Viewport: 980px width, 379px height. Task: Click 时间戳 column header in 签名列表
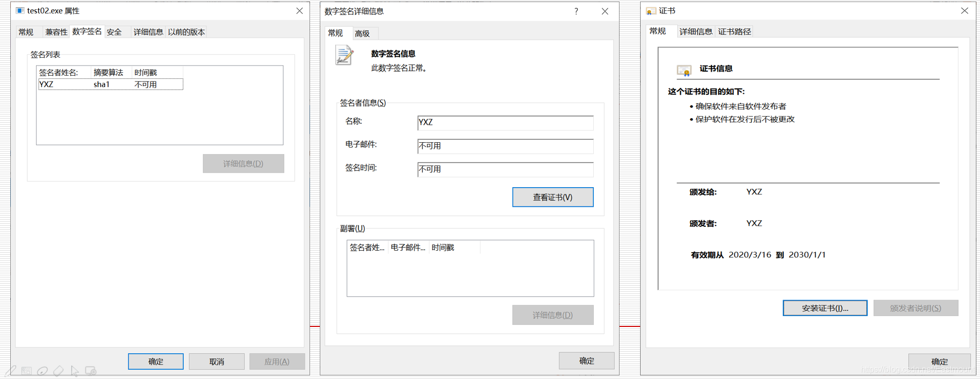click(x=157, y=73)
